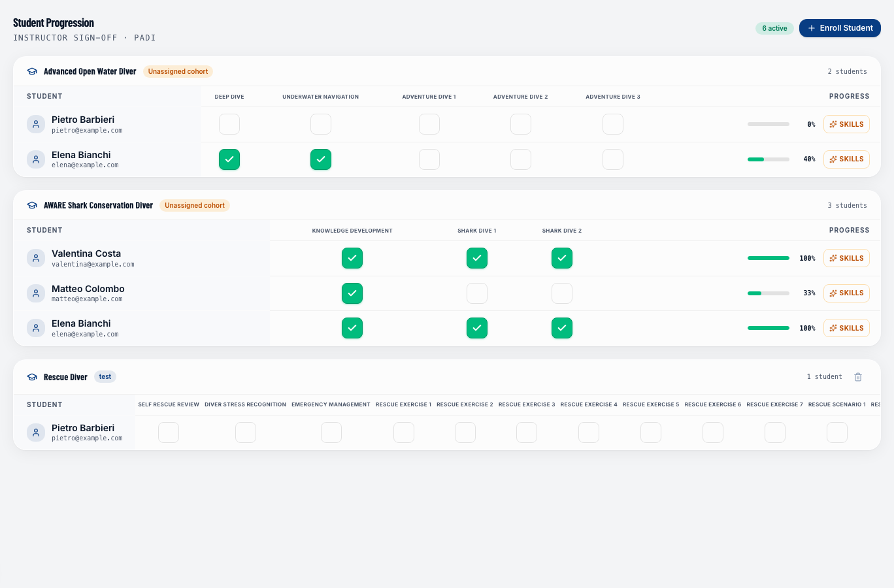Click the Unassigned cohort tag on AWARE Shark Conservation
The width and height of the screenshot is (894, 588).
[195, 205]
